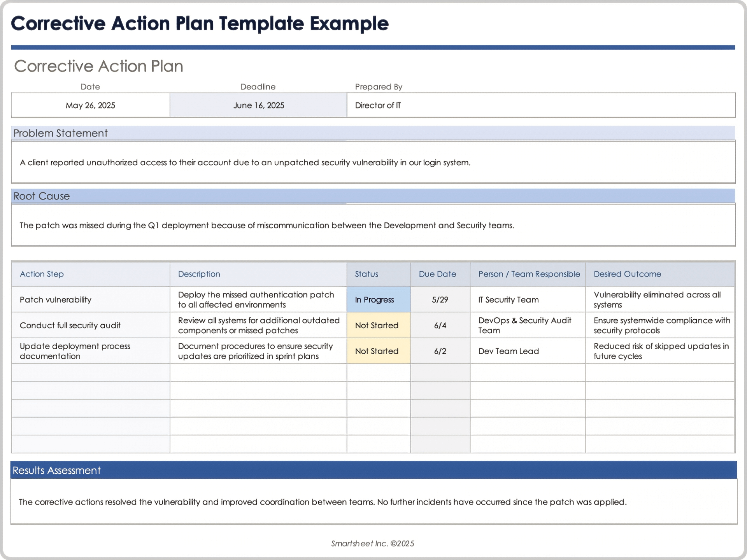747x560 pixels.
Task: Select the Deadline cell June 16, 2025
Action: 258,105
